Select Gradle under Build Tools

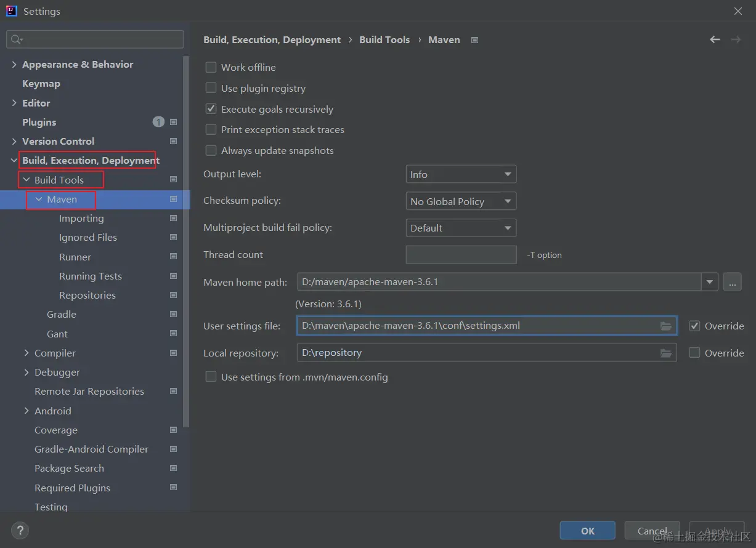pos(62,314)
